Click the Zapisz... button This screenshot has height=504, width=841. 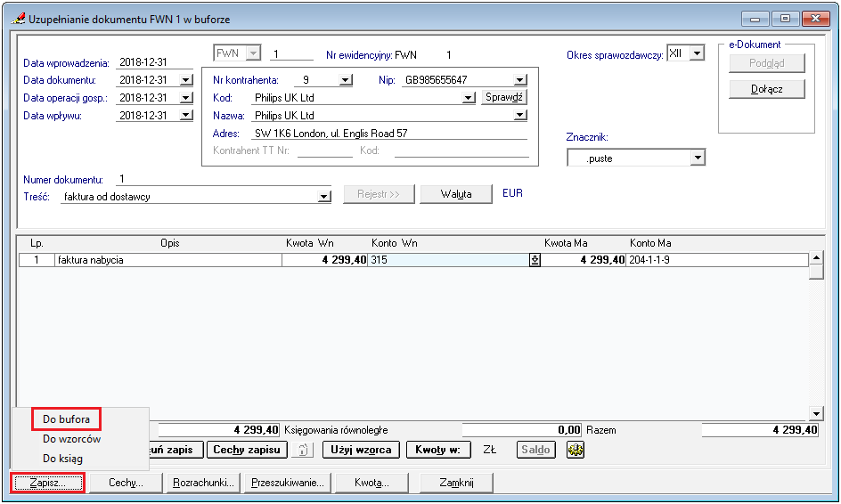tap(48, 483)
